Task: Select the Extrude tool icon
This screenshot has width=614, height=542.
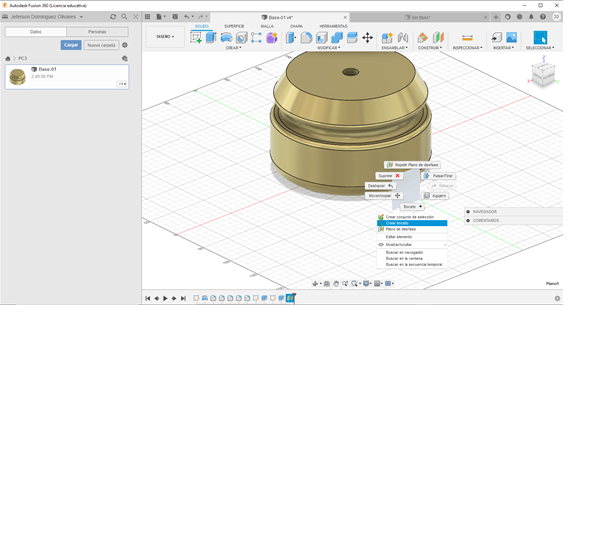Action: (x=211, y=38)
